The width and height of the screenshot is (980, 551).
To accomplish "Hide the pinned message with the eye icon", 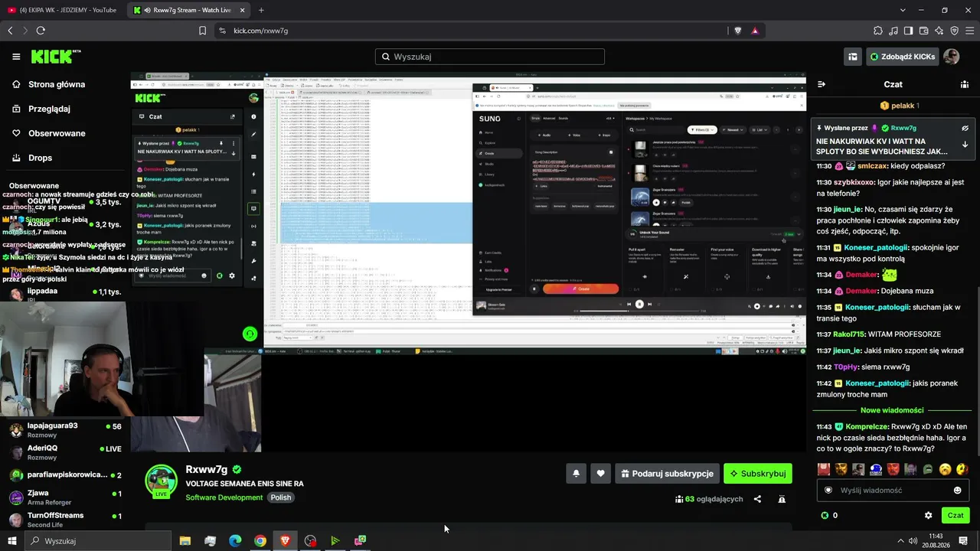I will (965, 128).
